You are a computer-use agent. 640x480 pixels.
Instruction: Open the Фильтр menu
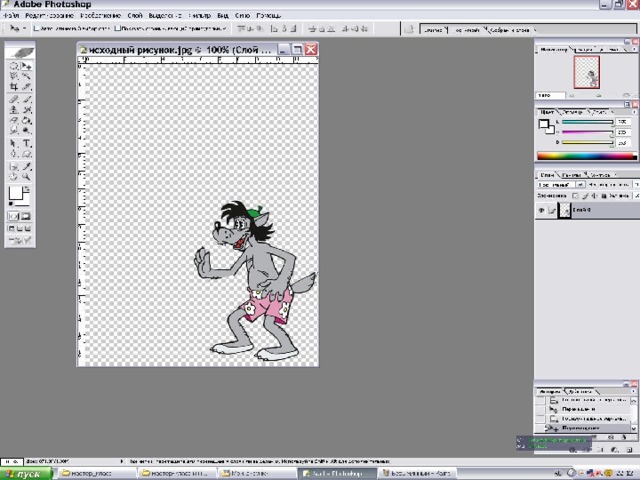[x=200, y=16]
